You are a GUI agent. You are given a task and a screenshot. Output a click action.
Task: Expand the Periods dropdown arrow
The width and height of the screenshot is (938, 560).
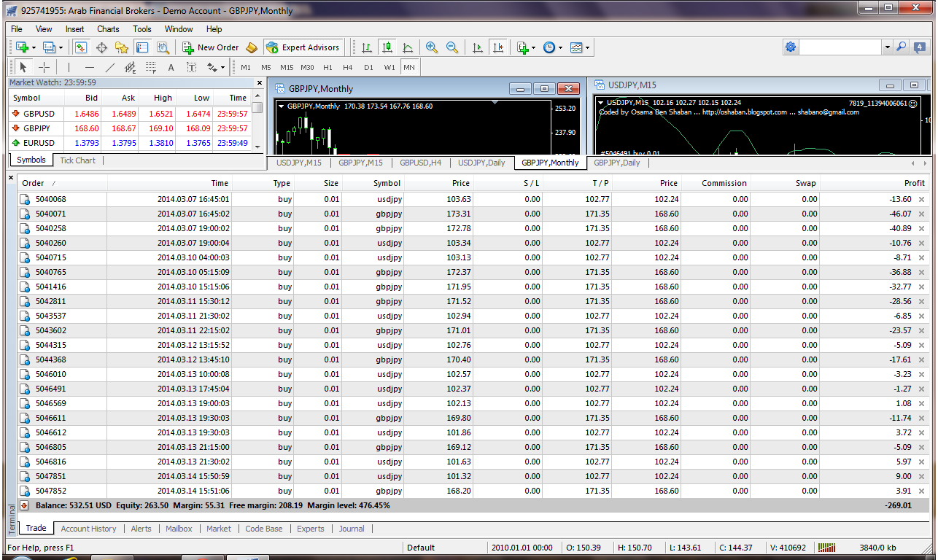click(x=560, y=48)
